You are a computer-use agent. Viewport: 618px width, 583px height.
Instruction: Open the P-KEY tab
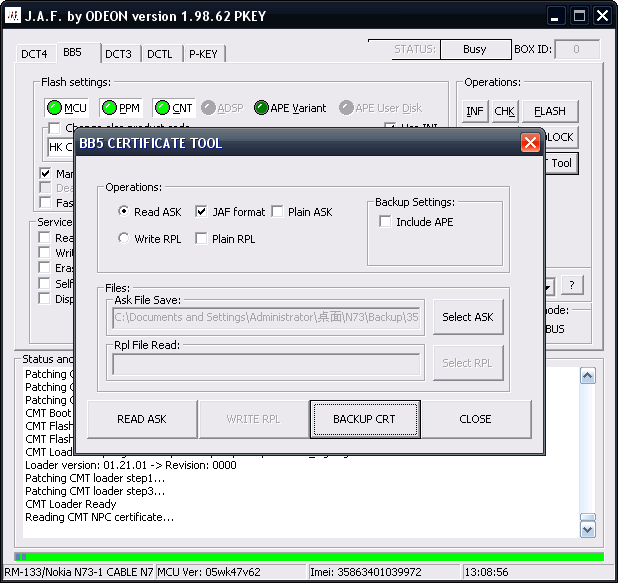203,54
